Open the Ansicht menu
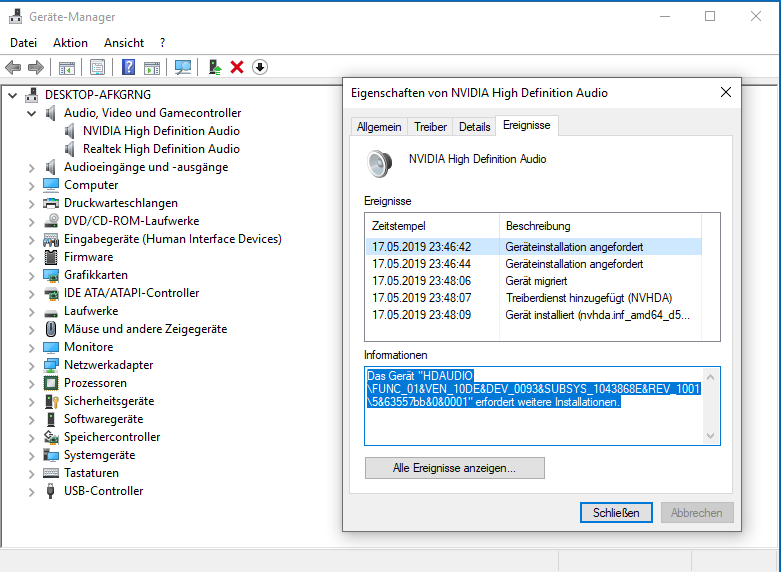 (124, 43)
